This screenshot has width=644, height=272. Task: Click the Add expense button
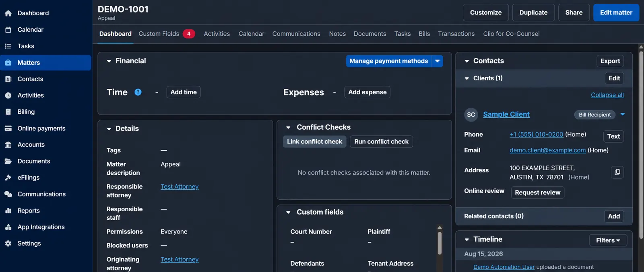(x=367, y=92)
